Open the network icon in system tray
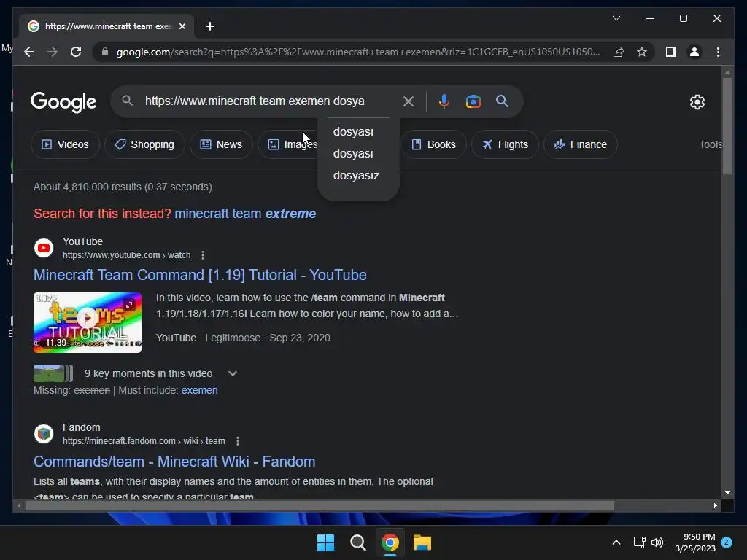 coord(639,542)
